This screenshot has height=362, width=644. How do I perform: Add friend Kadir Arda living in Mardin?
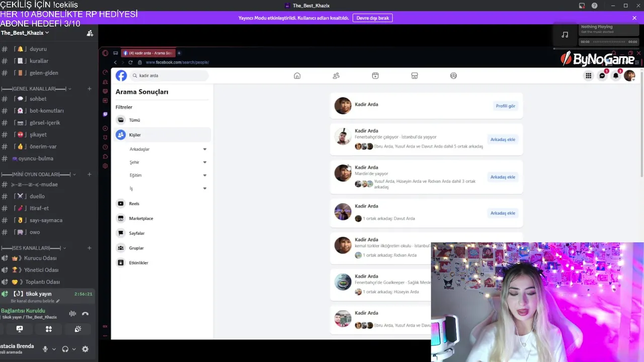point(503,177)
